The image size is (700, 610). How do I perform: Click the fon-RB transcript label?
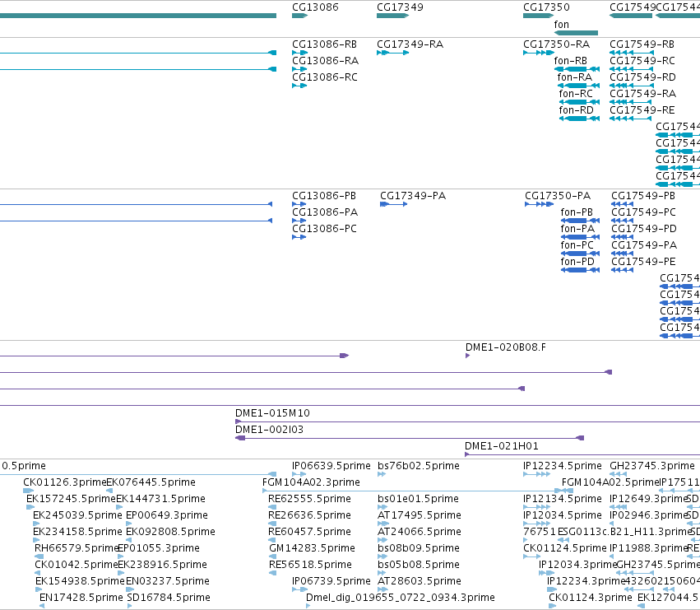tap(571, 61)
